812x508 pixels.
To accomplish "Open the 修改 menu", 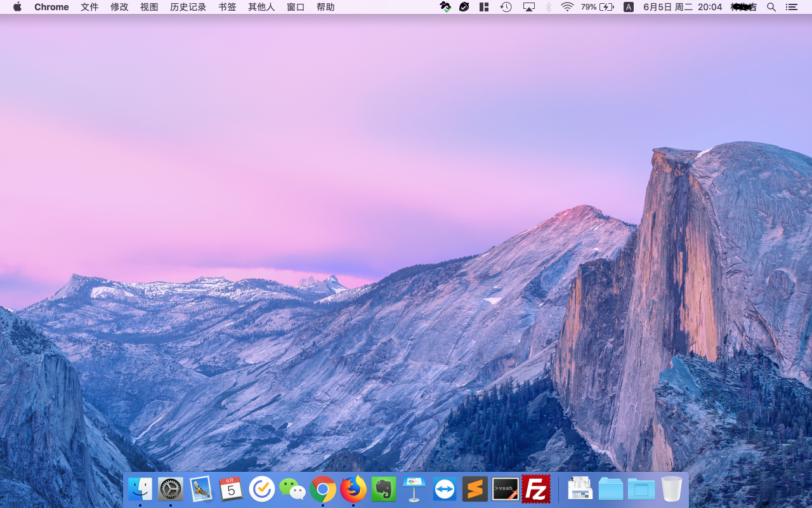I will (119, 7).
